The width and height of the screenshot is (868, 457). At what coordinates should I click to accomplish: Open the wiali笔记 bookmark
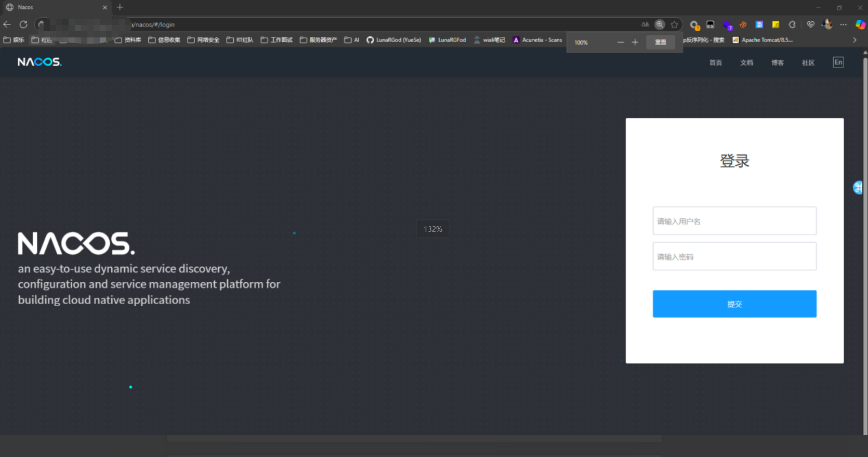pyautogui.click(x=490, y=40)
